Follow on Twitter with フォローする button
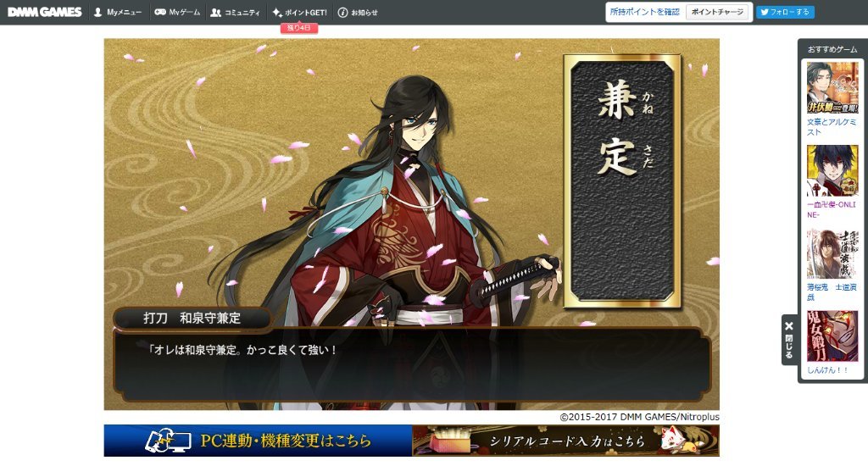The image size is (868, 466). (x=785, y=12)
